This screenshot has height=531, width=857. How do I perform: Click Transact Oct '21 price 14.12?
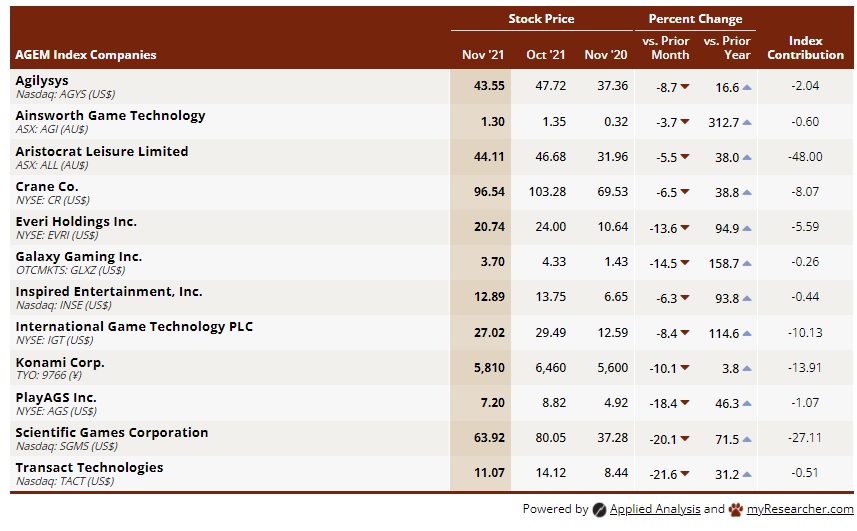[x=550, y=473]
